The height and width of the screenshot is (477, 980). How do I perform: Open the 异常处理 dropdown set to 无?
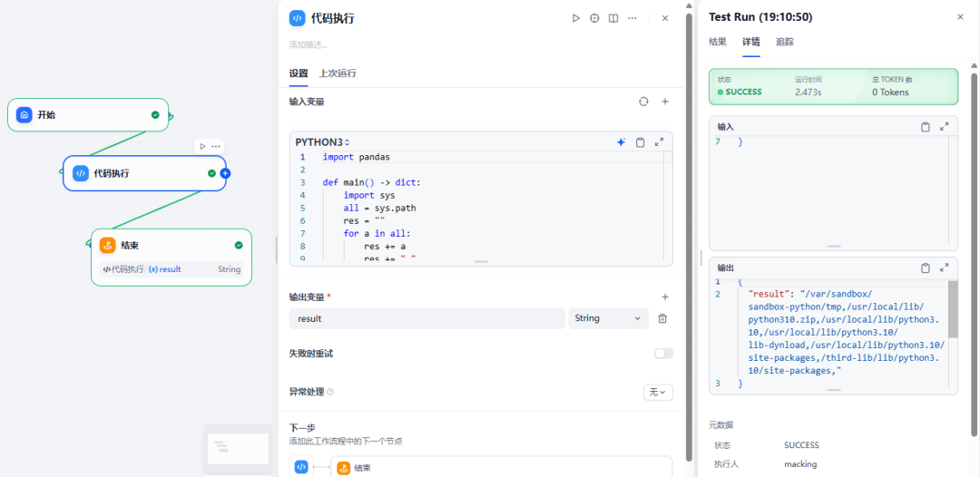[x=658, y=392]
